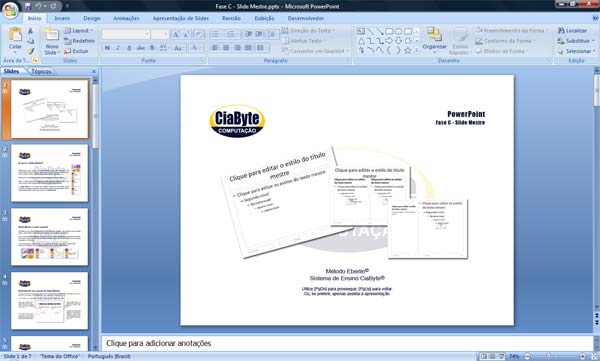Screen dimensions: 600x361
Task: Increase the list indent level
Action: (x=259, y=34)
